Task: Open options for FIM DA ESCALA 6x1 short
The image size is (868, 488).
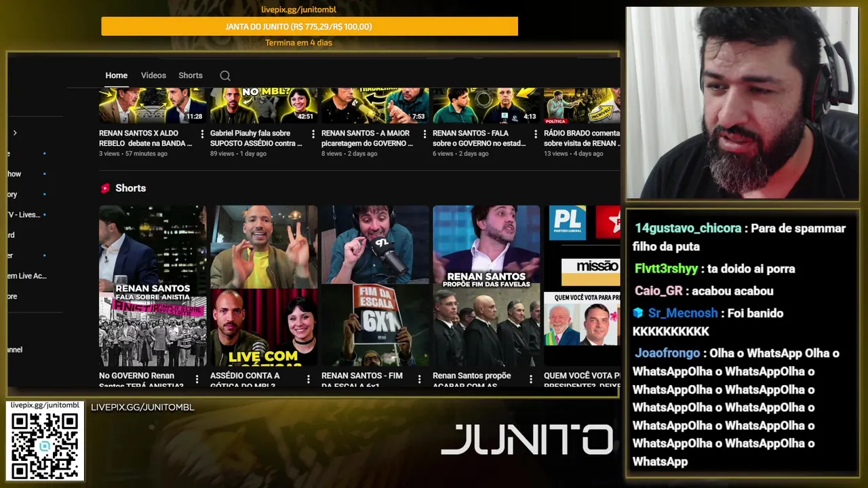Action: point(420,379)
